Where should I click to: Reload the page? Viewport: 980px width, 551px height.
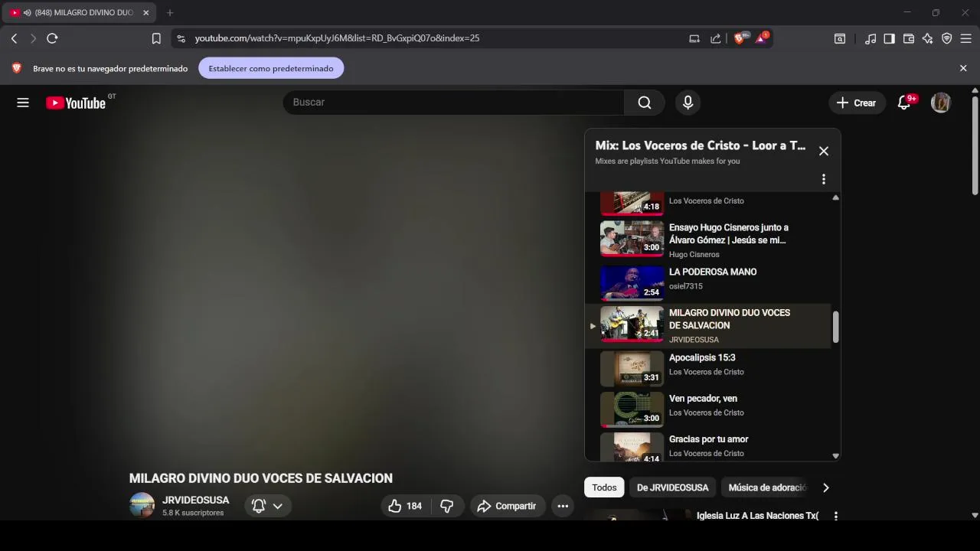point(52,38)
